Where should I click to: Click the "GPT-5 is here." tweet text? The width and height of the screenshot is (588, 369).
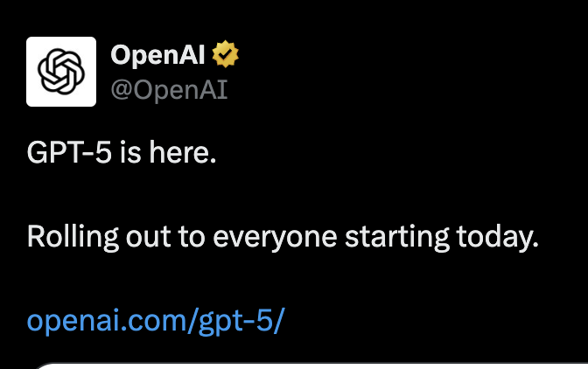coord(122,152)
